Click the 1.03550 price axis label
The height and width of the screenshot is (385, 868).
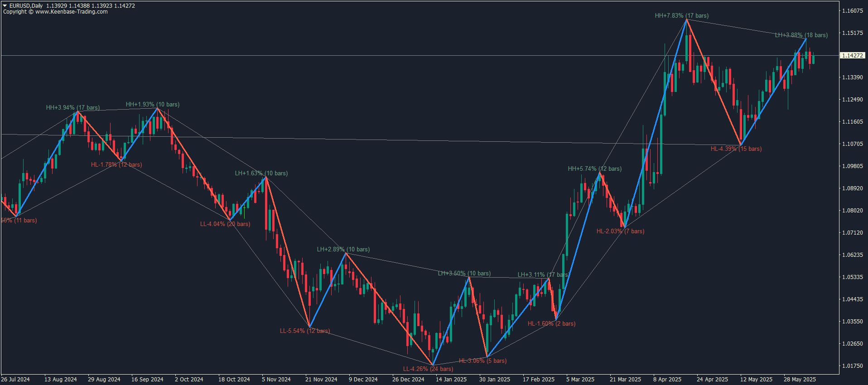[853, 322]
